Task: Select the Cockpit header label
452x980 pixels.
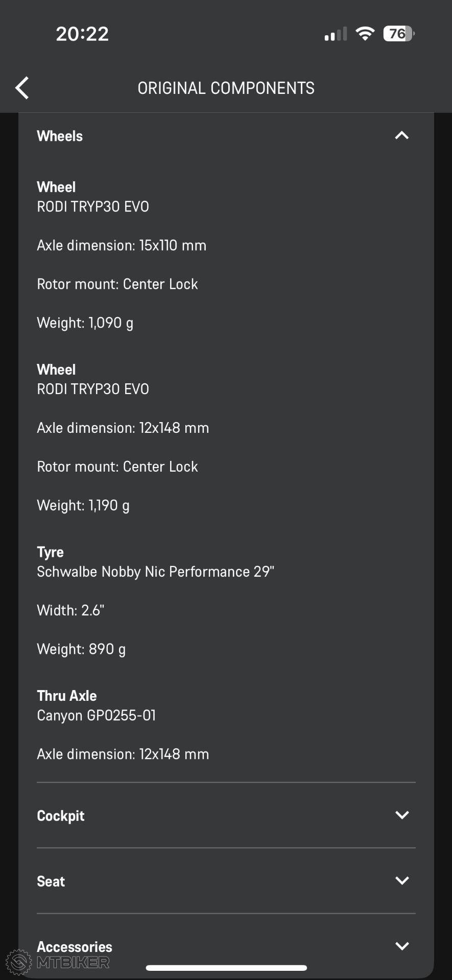Action: pyautogui.click(x=60, y=816)
